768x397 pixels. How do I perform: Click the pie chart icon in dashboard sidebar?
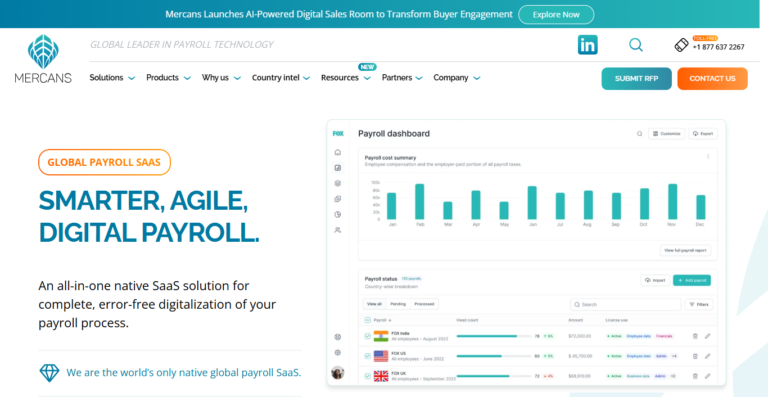(337, 214)
